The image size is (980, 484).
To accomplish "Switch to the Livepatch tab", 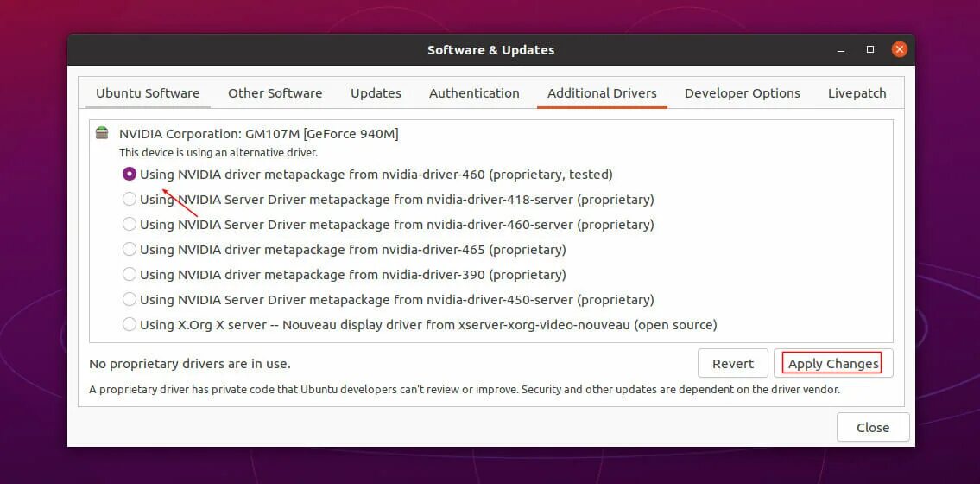I will coord(857,93).
